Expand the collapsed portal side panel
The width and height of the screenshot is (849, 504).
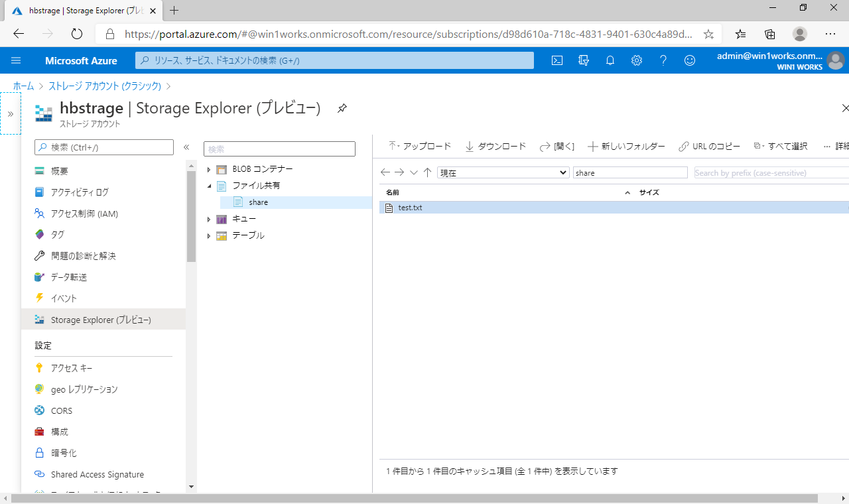11,113
